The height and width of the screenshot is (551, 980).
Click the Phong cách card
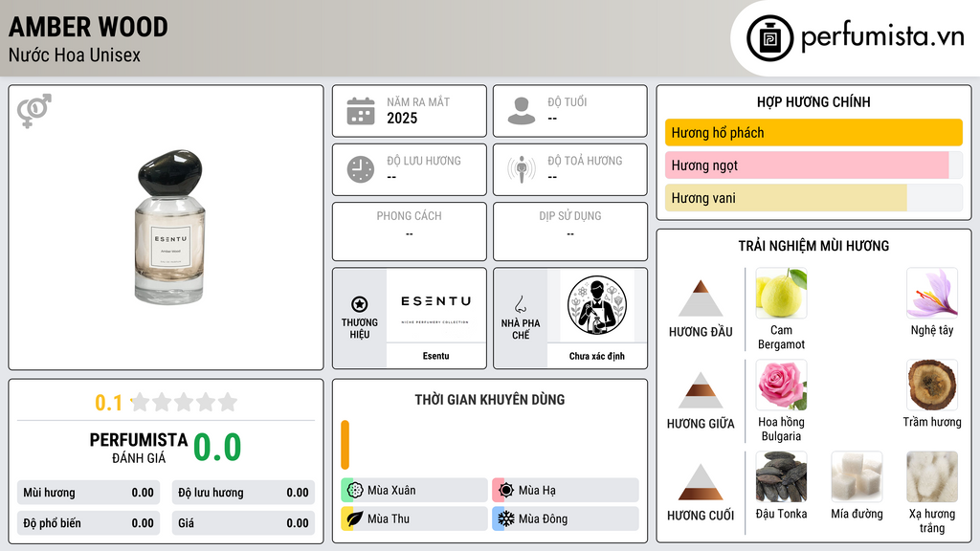tap(410, 231)
